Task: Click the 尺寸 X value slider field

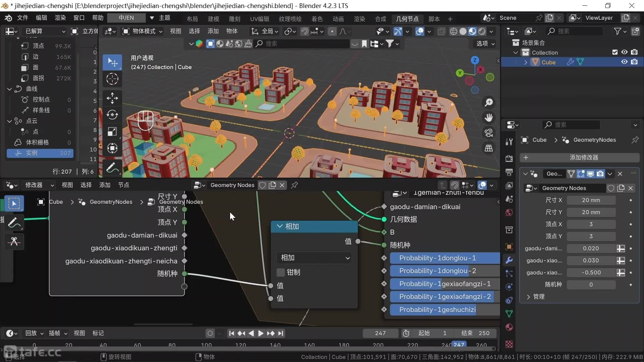Action: [591, 200]
